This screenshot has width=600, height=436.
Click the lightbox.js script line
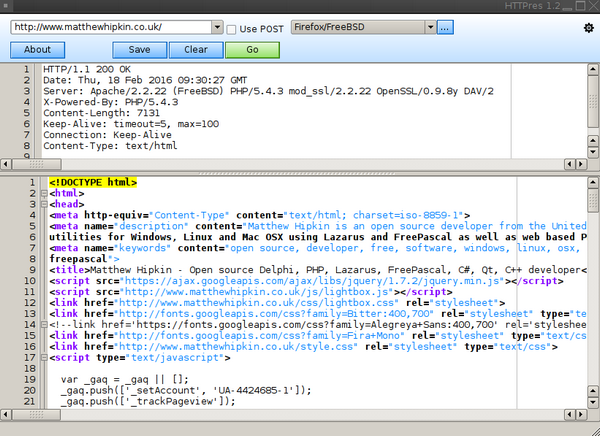[251, 292]
